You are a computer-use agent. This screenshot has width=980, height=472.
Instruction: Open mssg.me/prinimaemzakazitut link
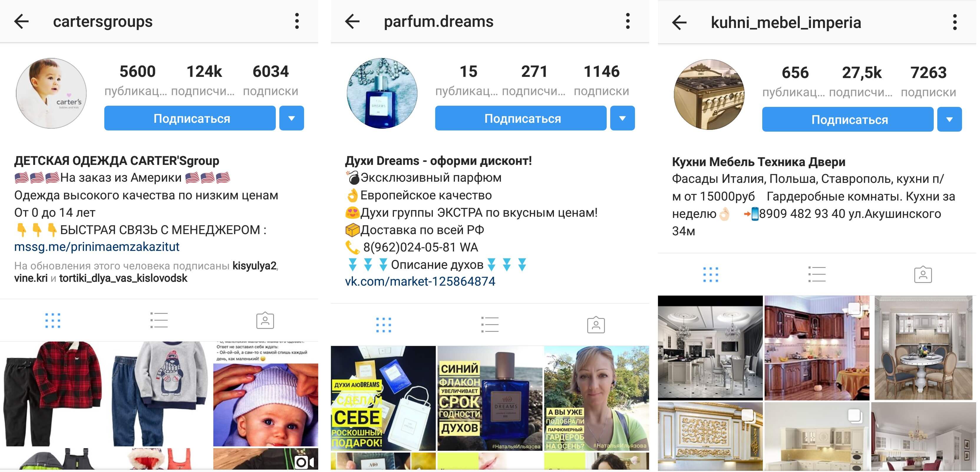97,247
